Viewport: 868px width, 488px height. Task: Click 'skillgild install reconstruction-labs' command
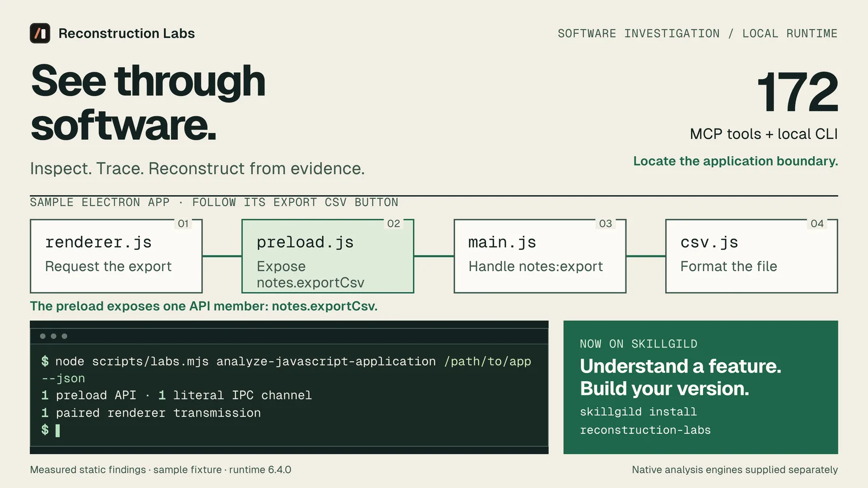[645, 421]
